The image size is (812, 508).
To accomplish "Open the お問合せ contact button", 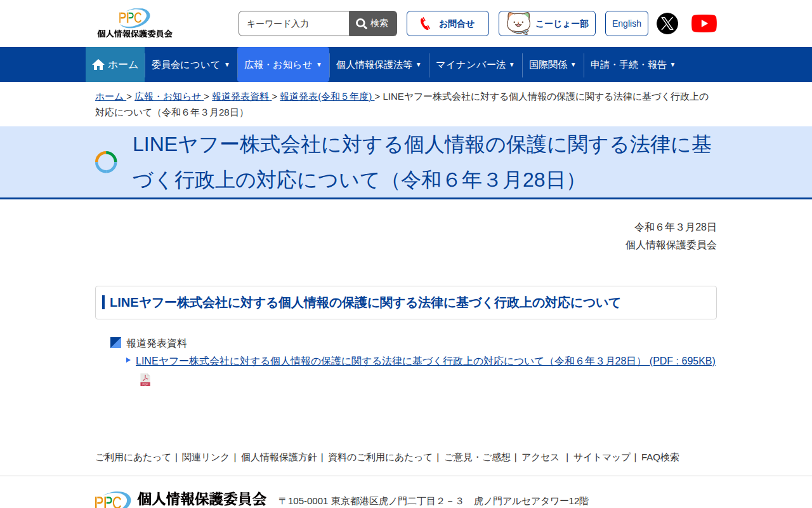I will [448, 23].
